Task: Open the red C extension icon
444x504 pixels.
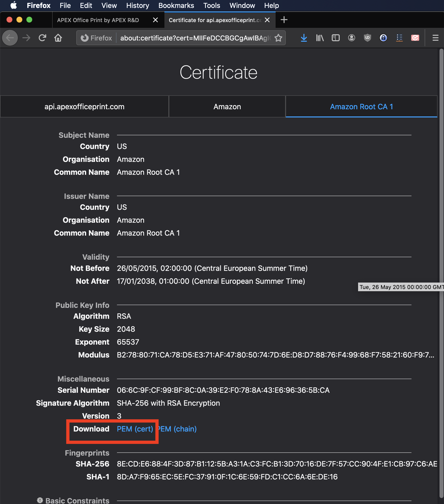Action: click(x=415, y=38)
